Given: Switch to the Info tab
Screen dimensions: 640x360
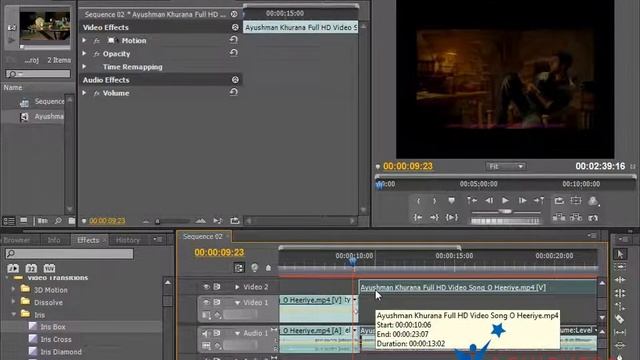Looking at the screenshot, I should pos(53,240).
